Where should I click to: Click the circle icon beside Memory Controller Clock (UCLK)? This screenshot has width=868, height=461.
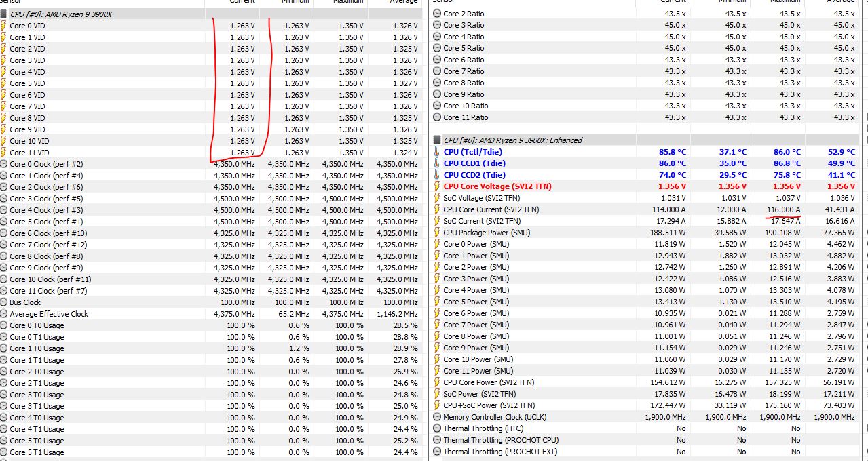437,417
